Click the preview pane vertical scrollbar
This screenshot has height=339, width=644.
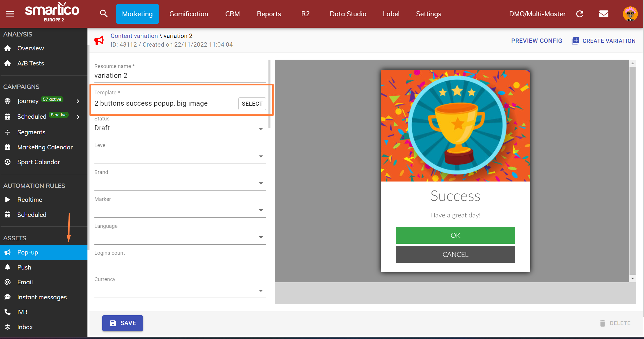(632, 171)
